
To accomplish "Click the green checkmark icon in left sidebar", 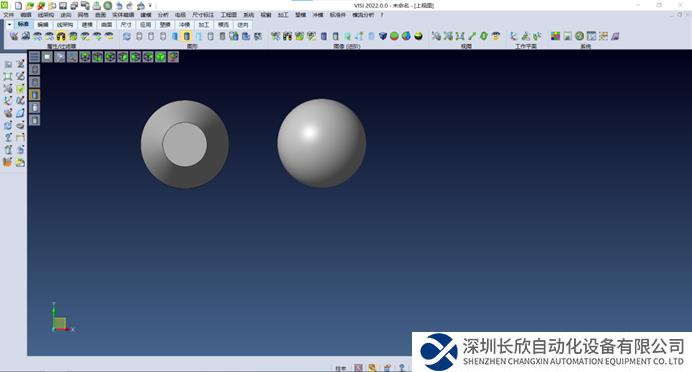I will click(x=20, y=89).
